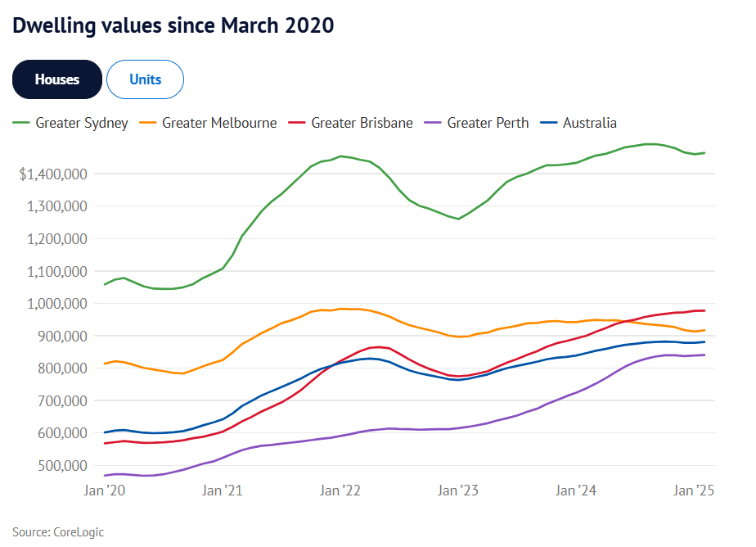The width and height of the screenshot is (756, 547).
Task: Click the Jan'22 x-axis label
Action: (x=340, y=491)
